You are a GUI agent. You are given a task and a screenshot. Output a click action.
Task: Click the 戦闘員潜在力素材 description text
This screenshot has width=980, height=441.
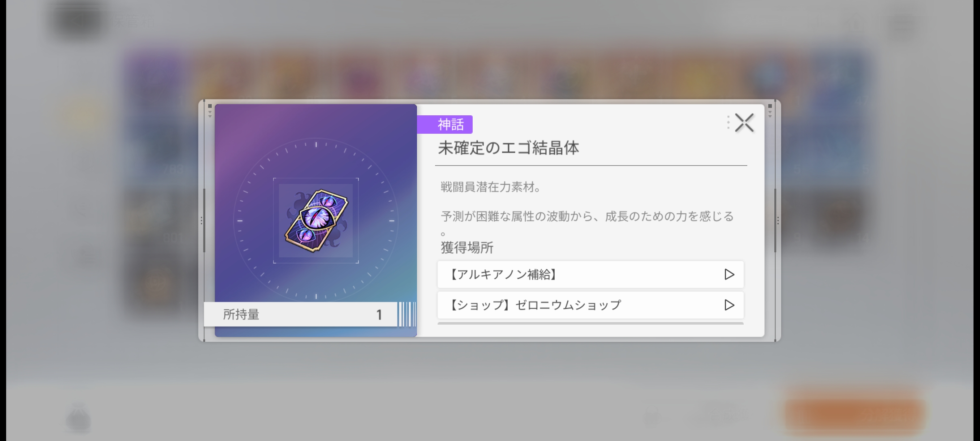(490, 187)
